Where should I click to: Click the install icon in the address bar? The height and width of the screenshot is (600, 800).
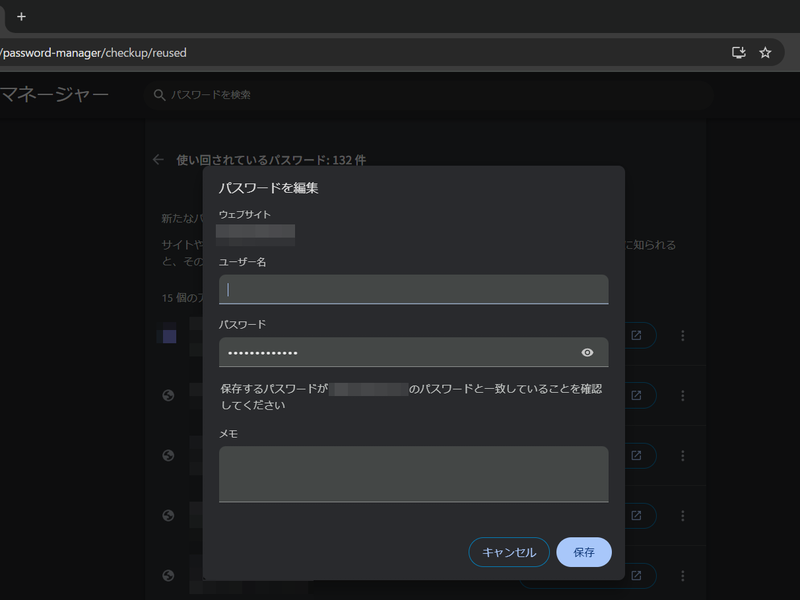pos(737,52)
